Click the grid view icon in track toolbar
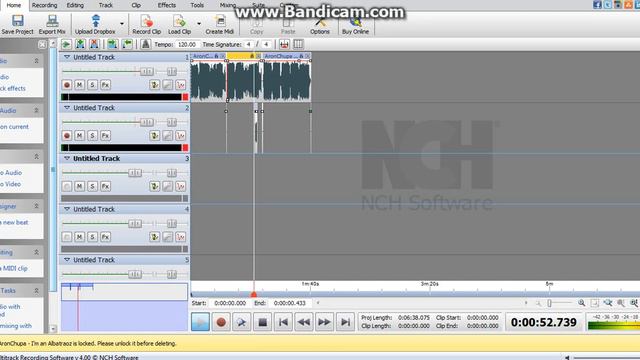This screenshot has height=360, width=640. click(298, 44)
